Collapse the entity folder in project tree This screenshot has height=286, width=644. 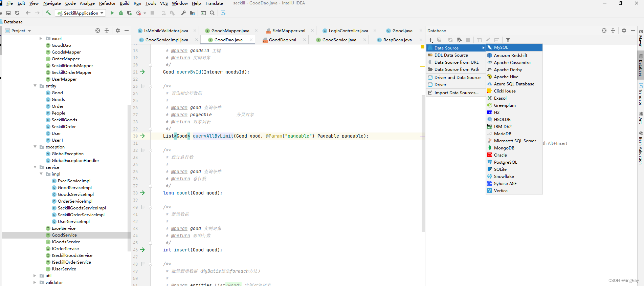point(35,86)
